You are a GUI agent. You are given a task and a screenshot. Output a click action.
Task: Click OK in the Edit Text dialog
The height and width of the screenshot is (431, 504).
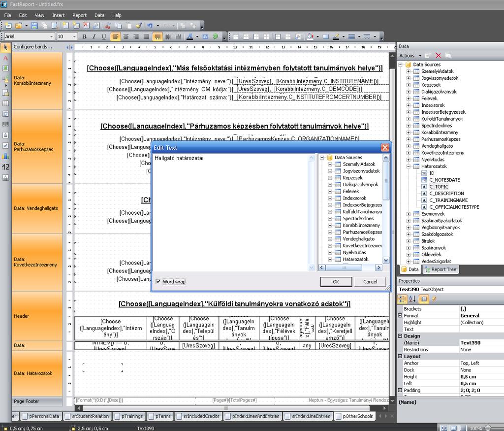(x=336, y=281)
